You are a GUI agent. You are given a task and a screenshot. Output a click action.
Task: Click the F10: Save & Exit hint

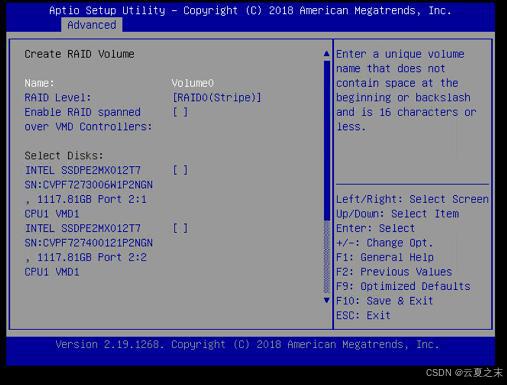point(384,301)
